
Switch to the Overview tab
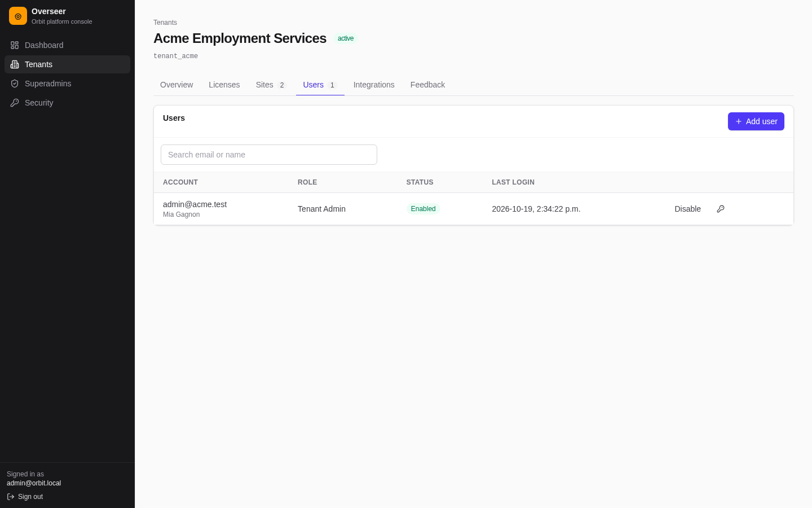[176, 85]
